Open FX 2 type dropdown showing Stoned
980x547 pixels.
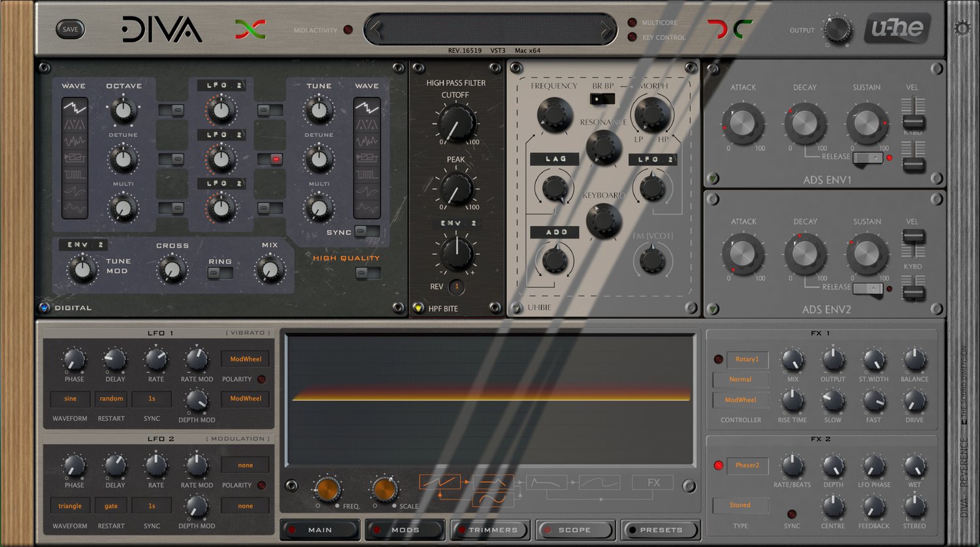[x=740, y=505]
